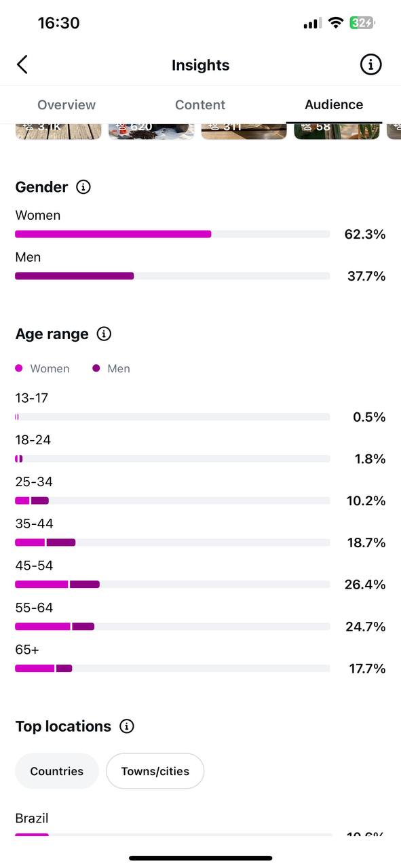Select the Audience tab

click(x=334, y=104)
